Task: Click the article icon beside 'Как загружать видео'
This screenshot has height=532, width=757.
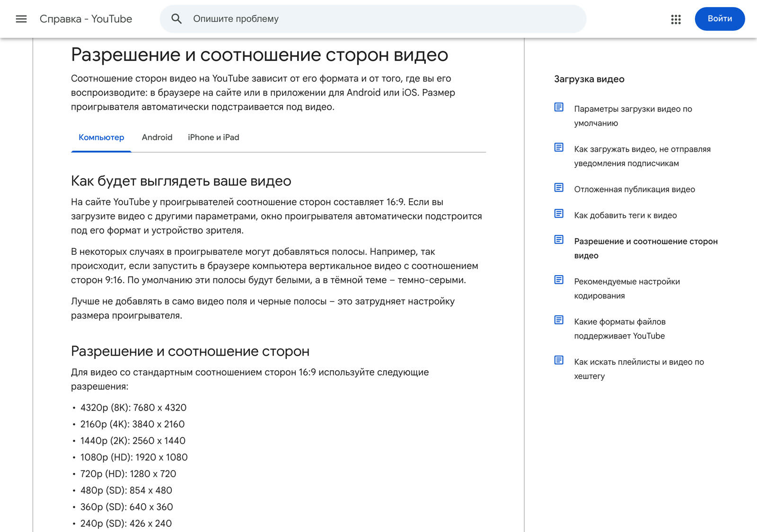Action: click(x=559, y=148)
